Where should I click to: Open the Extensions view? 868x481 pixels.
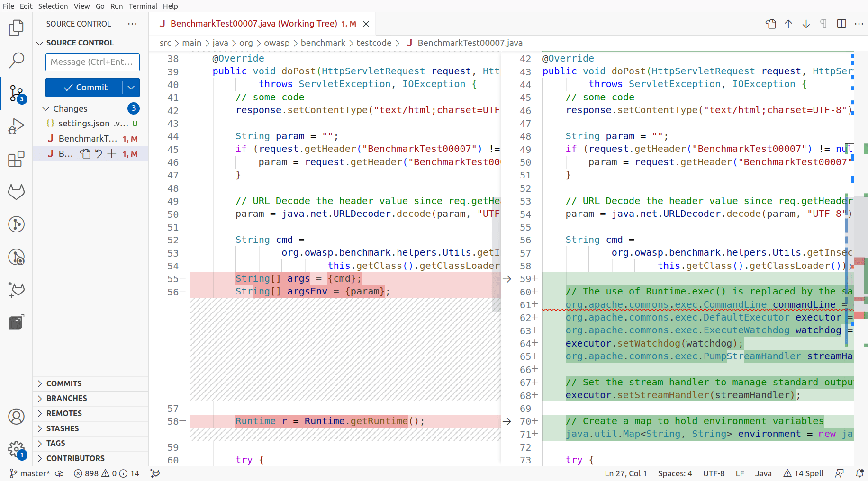(x=16, y=159)
